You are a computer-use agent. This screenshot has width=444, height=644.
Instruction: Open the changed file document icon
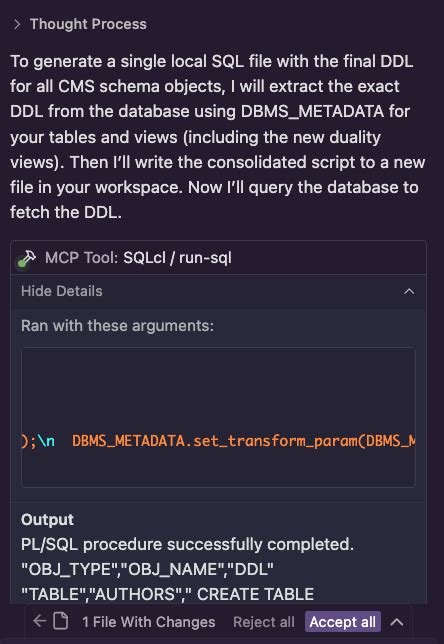coord(61,621)
